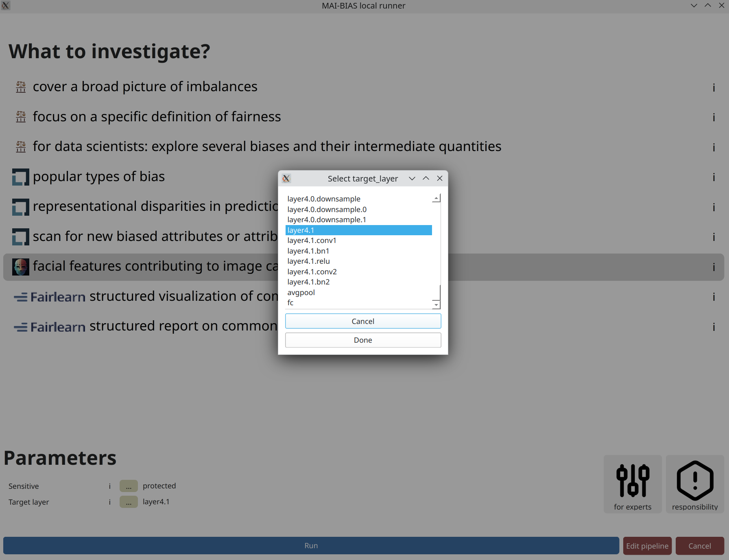Select the "popular types of bias" investigation option
This screenshot has width=729, height=560.
(99, 177)
